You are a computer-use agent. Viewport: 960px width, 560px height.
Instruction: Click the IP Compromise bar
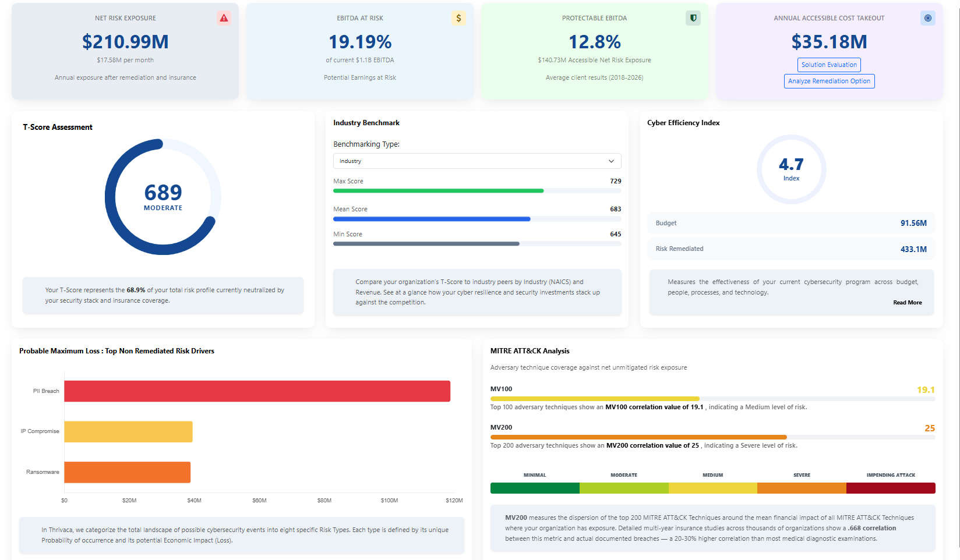[128, 431]
